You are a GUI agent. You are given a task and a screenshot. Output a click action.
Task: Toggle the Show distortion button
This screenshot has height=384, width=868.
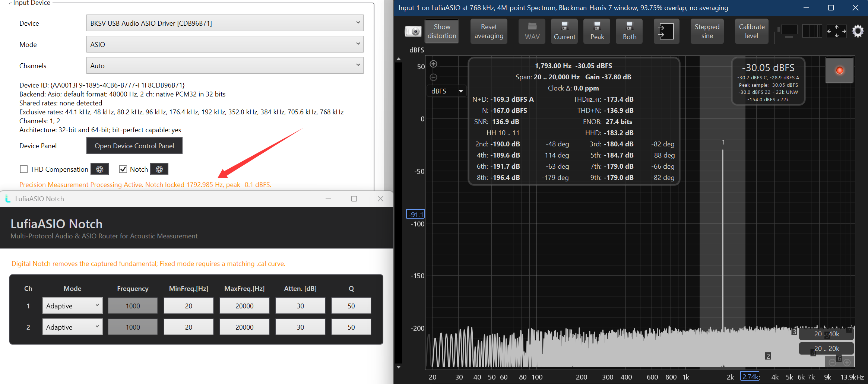pyautogui.click(x=442, y=31)
